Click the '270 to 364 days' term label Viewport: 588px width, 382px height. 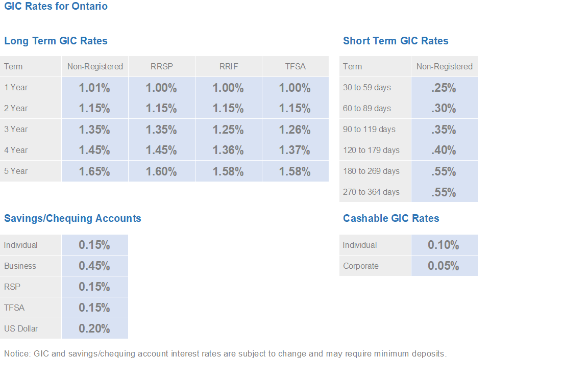point(371,192)
